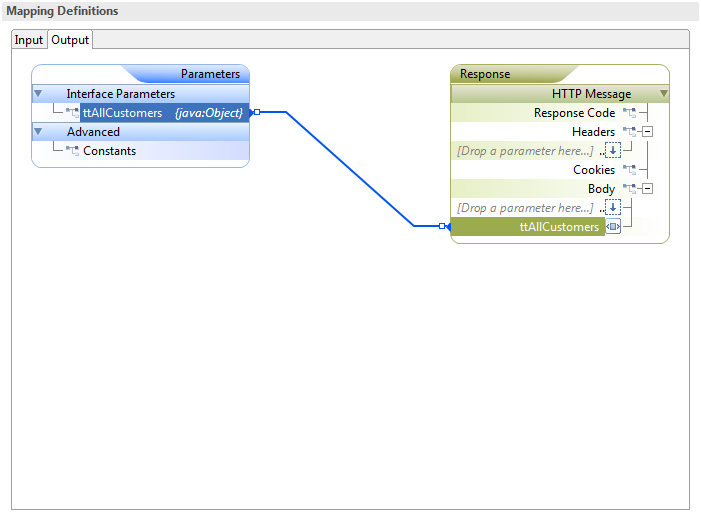Viewport: 701px width, 515px height.
Task: Click the target connector handle at Response ttAllCustomers
Action: pyautogui.click(x=442, y=226)
